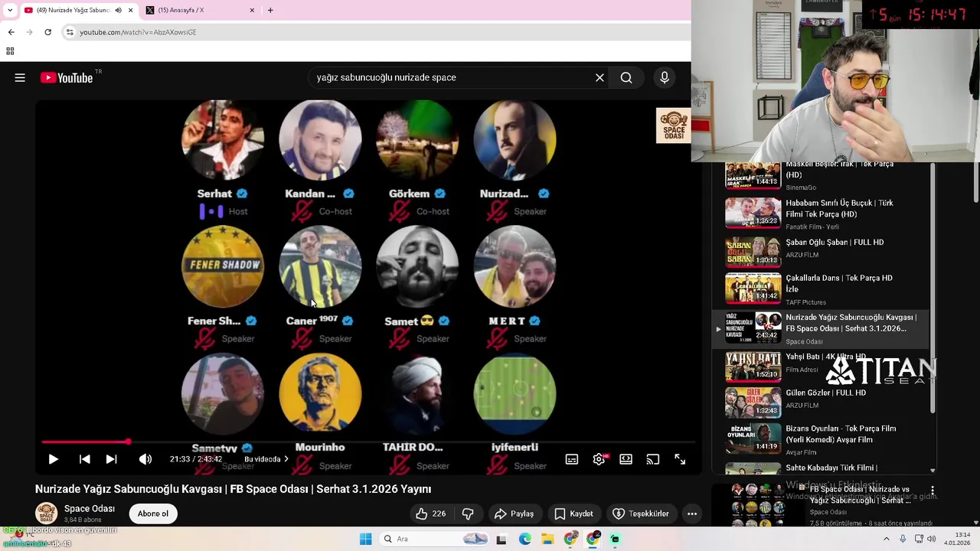Open Task View on the taskbar
This screenshot has height=551, width=980.
pos(501,539)
